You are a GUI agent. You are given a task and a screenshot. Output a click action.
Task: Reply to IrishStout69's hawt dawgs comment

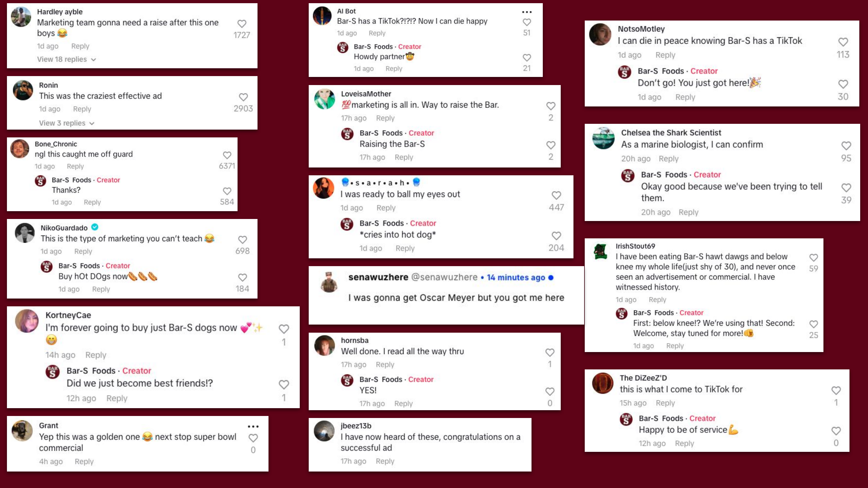pos(657,299)
